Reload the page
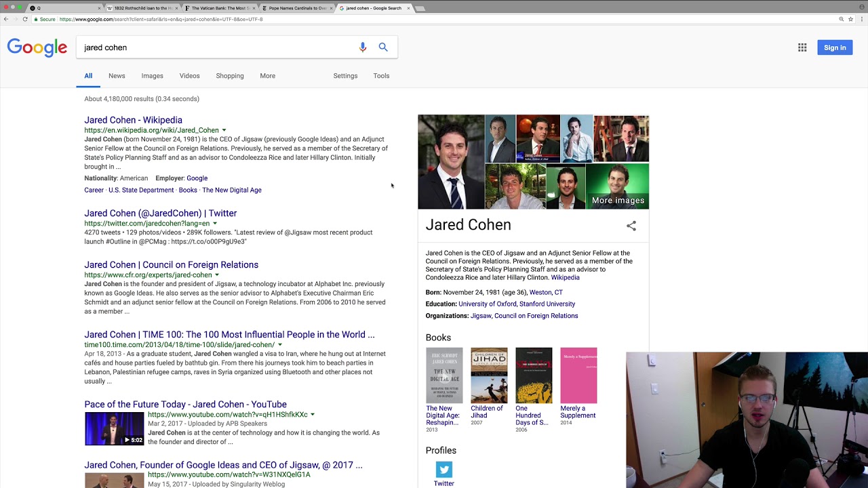868x488 pixels. coord(25,19)
